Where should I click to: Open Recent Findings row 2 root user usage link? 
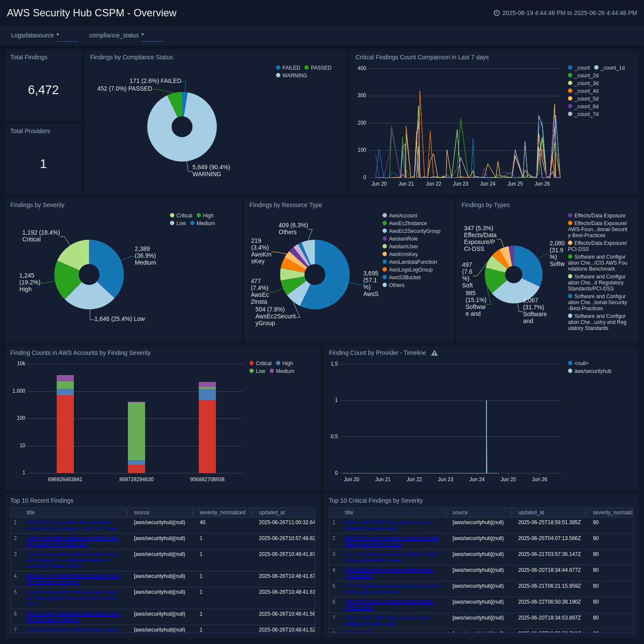[73, 541]
